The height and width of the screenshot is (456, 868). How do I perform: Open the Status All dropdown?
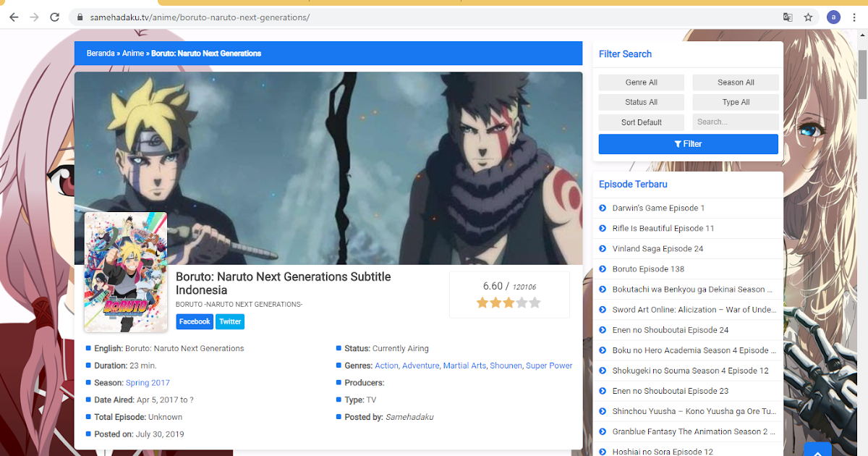[642, 102]
